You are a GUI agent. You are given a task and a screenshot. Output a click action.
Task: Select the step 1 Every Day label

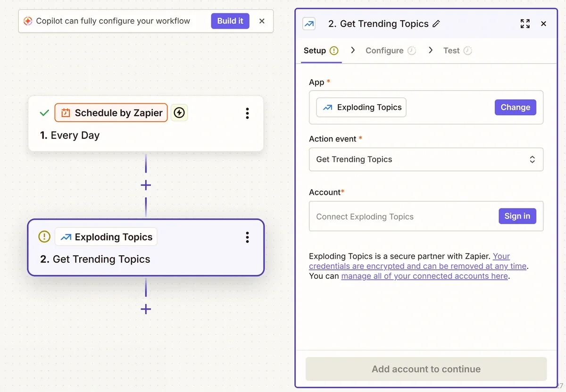tap(70, 135)
